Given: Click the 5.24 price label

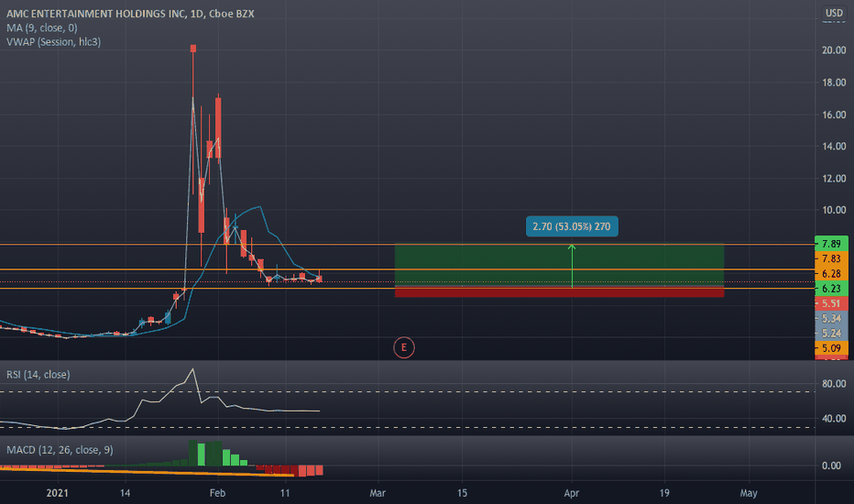Looking at the screenshot, I should 831,333.
